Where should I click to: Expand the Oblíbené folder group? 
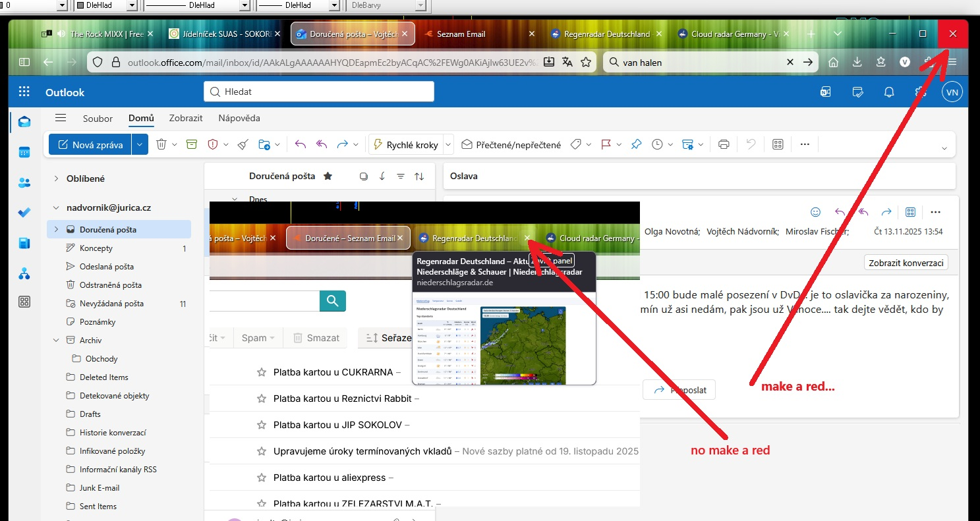pyautogui.click(x=56, y=178)
